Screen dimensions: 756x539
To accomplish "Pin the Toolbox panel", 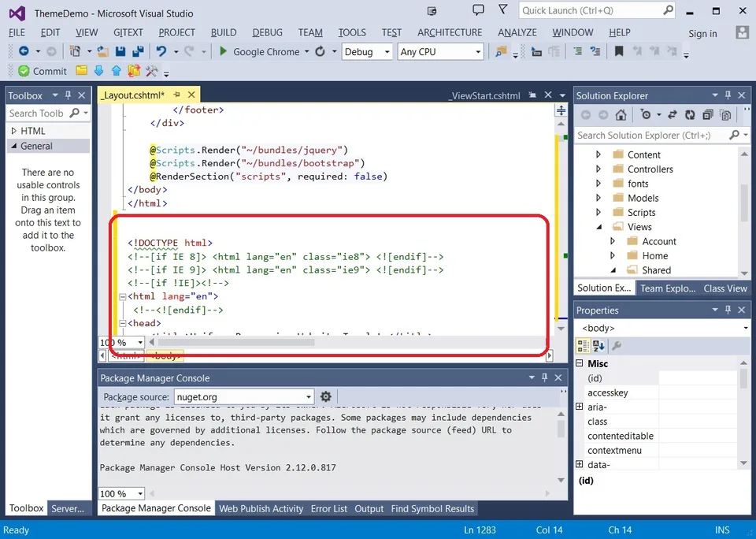I will 68,95.
